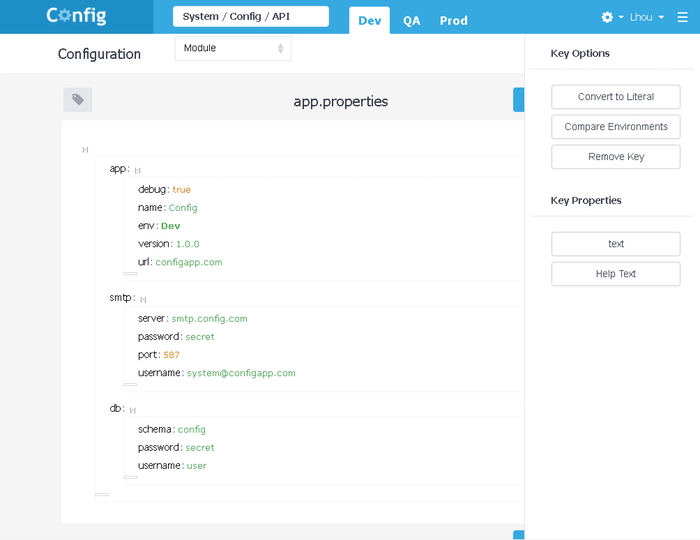Click the Configuration heading
The width and height of the screenshot is (700, 540).
(x=99, y=54)
